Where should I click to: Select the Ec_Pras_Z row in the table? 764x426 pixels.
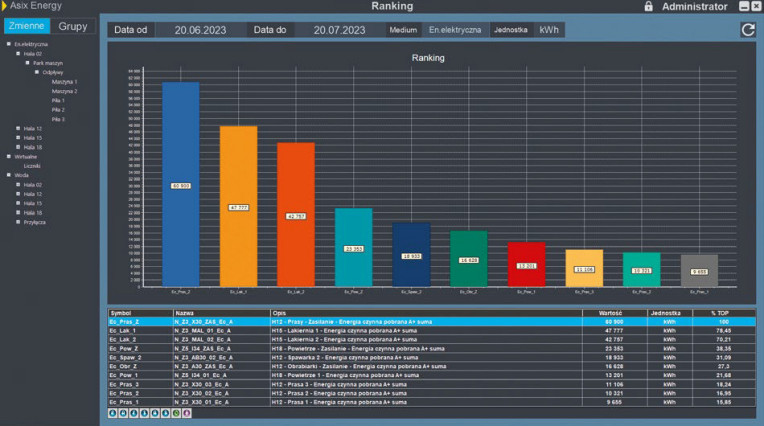[x=432, y=322]
